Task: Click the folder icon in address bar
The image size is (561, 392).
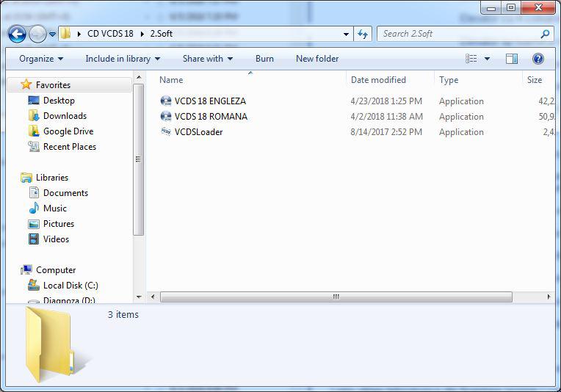Action: click(x=65, y=34)
